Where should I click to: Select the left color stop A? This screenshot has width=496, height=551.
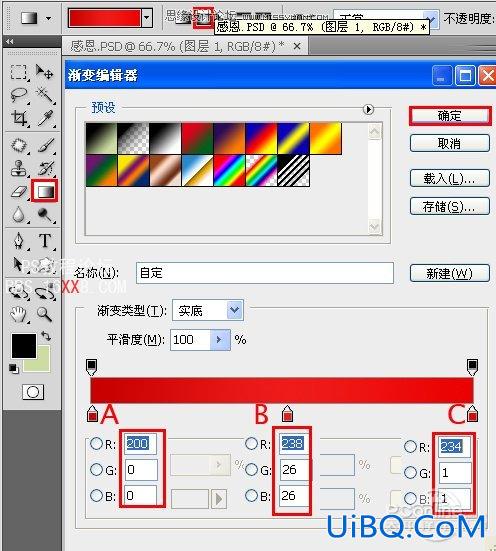(x=92, y=413)
